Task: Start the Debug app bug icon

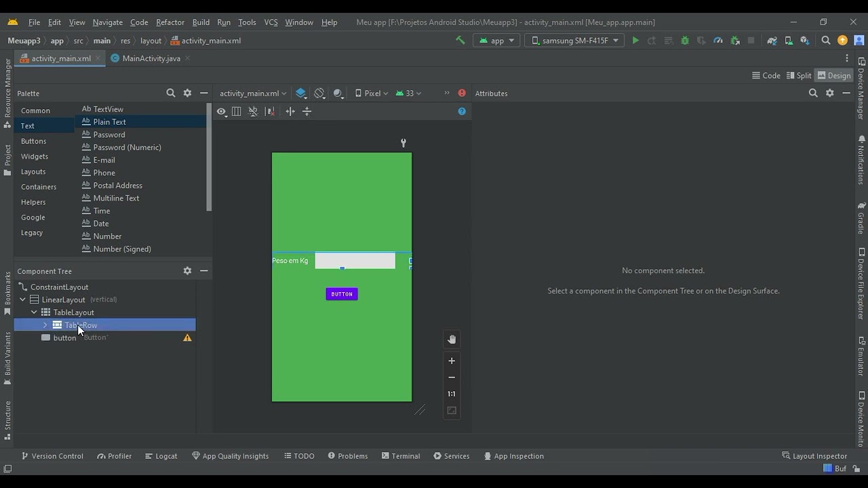Action: click(685, 41)
